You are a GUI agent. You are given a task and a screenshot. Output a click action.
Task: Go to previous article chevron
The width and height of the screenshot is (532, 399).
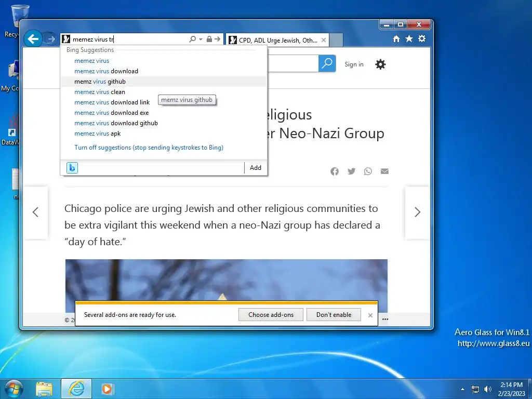click(35, 212)
